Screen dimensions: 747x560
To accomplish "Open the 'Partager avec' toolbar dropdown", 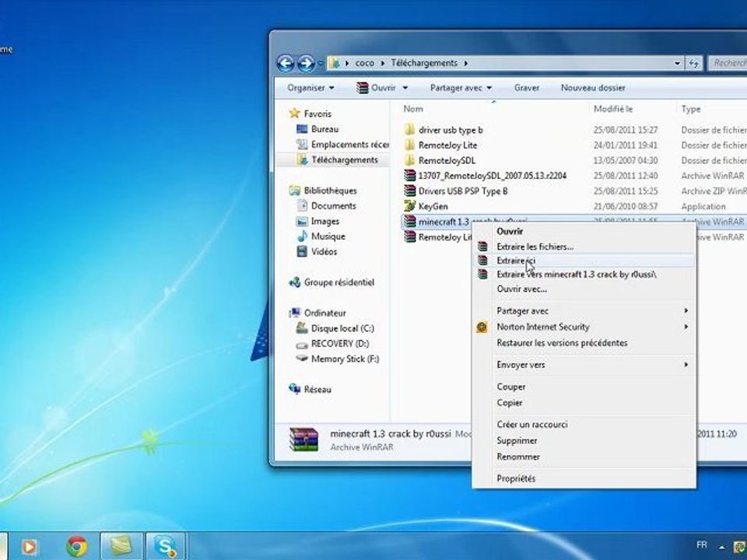I will pyautogui.click(x=461, y=88).
